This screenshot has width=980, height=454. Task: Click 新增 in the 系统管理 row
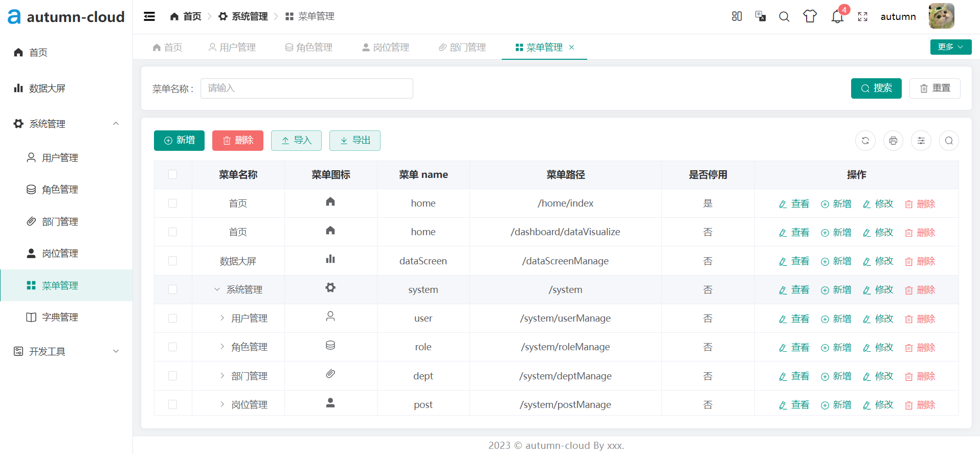(x=836, y=290)
